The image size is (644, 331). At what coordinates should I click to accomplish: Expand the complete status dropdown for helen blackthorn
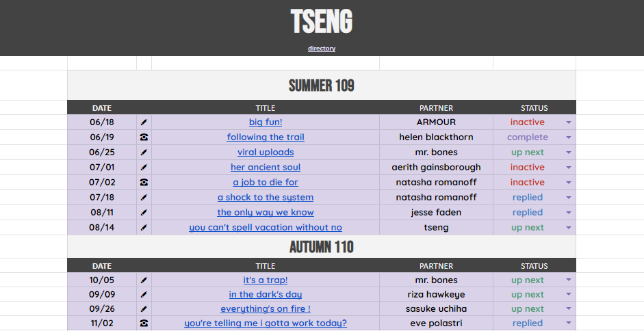pos(569,137)
